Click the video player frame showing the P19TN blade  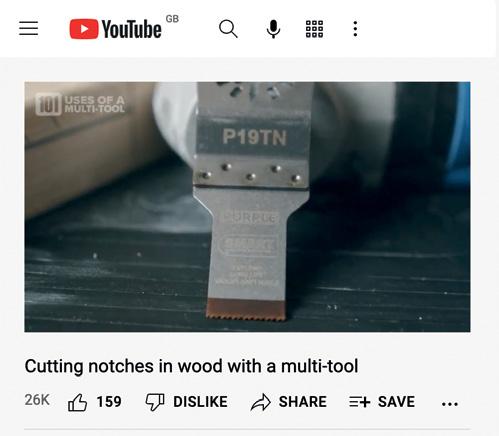[247, 207]
